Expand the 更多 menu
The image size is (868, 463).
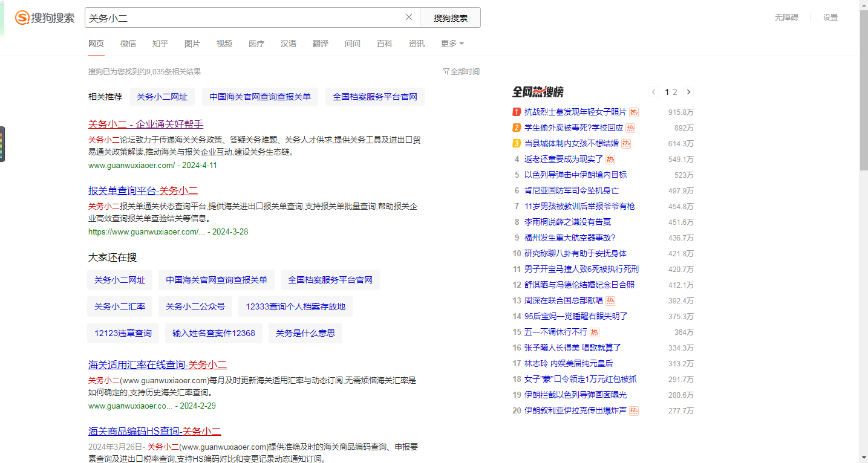point(452,44)
